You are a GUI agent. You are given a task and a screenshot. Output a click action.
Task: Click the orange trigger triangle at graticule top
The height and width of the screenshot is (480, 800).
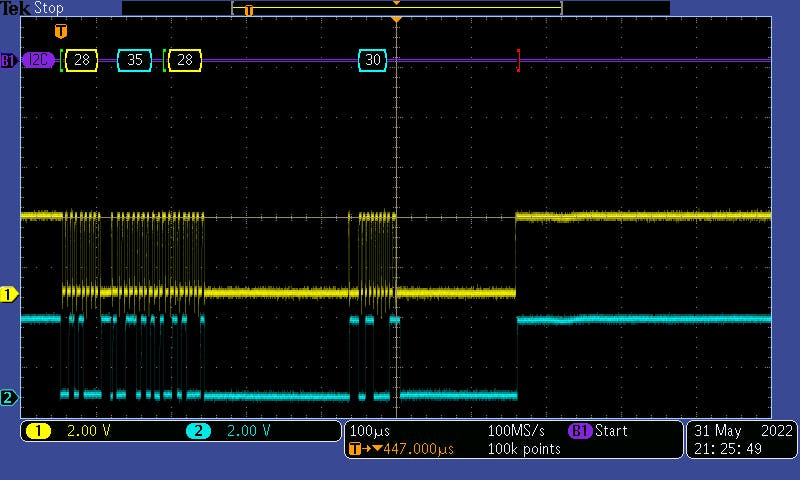click(x=397, y=20)
